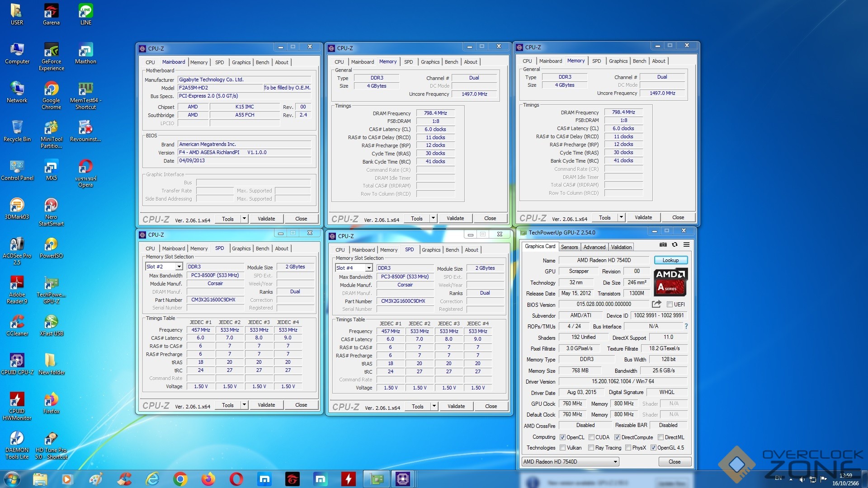The height and width of the screenshot is (488, 868).
Task: Switch to the Sensors tab in GPU-Z
Action: click(569, 247)
